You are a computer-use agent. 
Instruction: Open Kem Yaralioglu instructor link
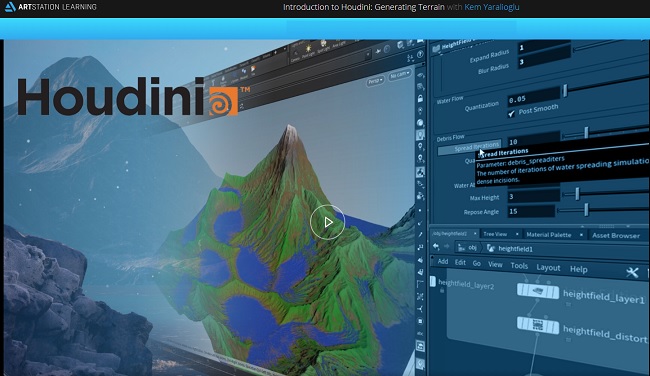click(x=492, y=7)
